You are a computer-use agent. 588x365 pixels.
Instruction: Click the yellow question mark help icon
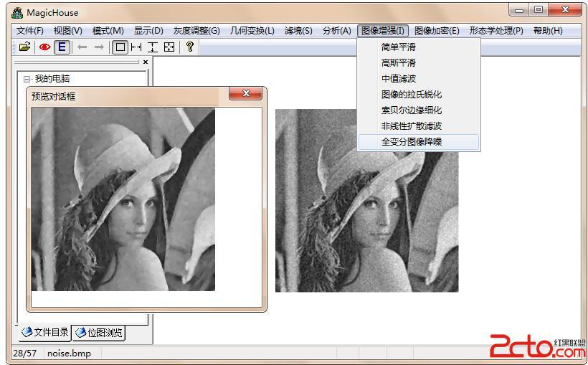(x=190, y=47)
